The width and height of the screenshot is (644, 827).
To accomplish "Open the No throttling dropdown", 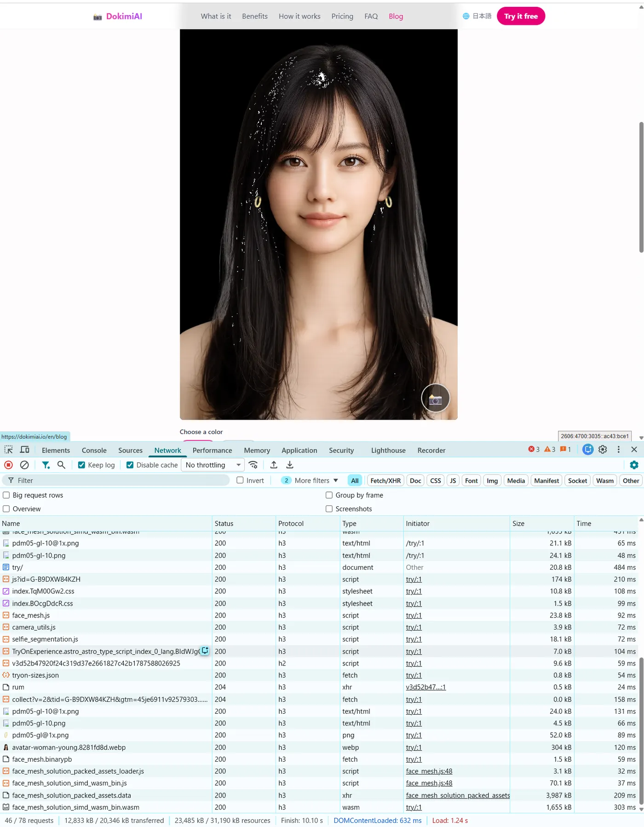I will pyautogui.click(x=213, y=465).
